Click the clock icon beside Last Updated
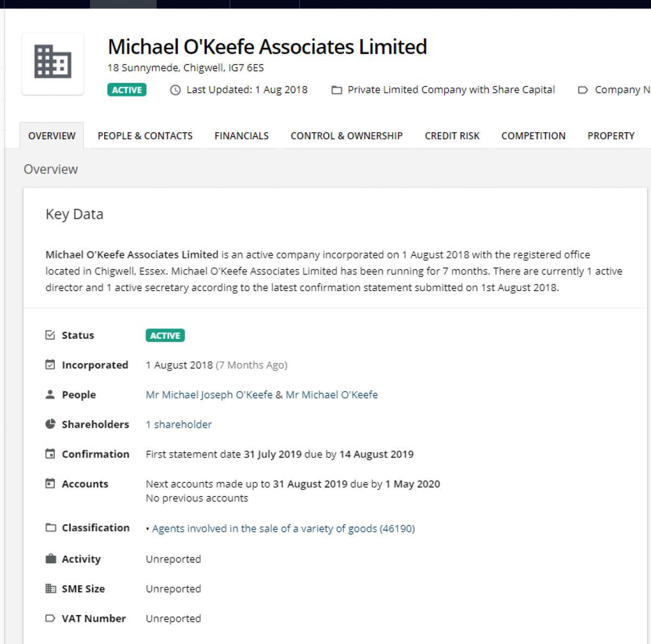The width and height of the screenshot is (651, 644). [x=175, y=90]
